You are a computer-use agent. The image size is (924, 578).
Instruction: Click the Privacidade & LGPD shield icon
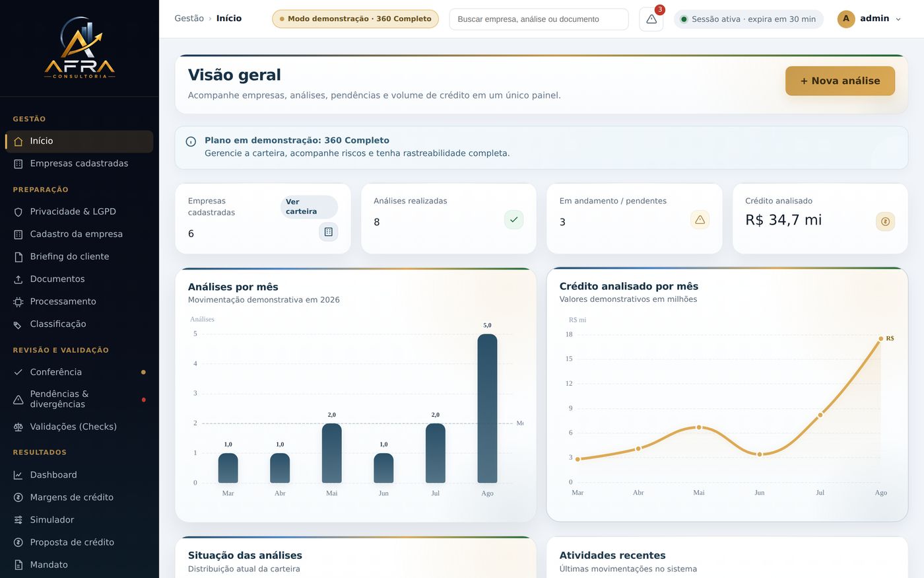point(18,212)
